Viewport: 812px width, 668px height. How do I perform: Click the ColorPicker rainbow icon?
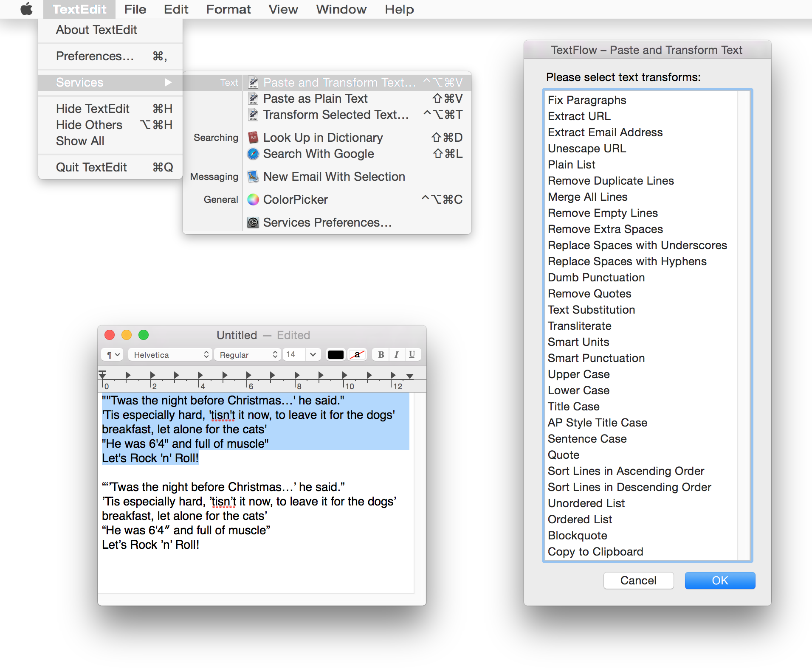[x=253, y=199]
